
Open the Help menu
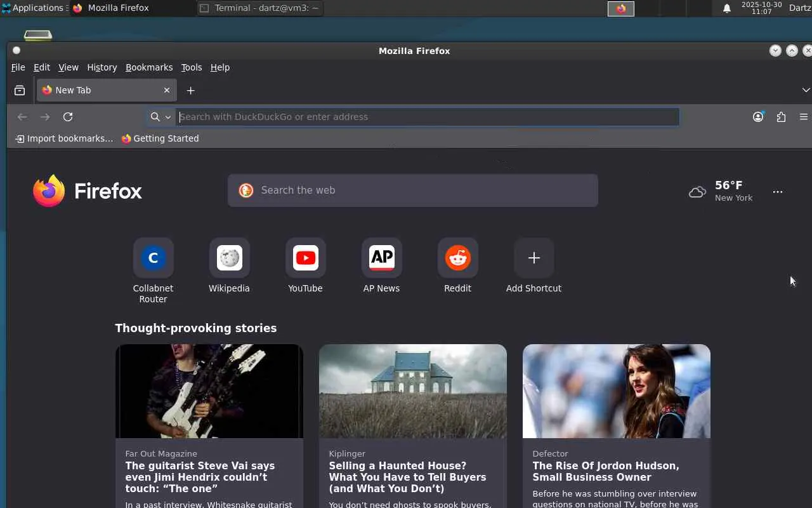(x=220, y=67)
